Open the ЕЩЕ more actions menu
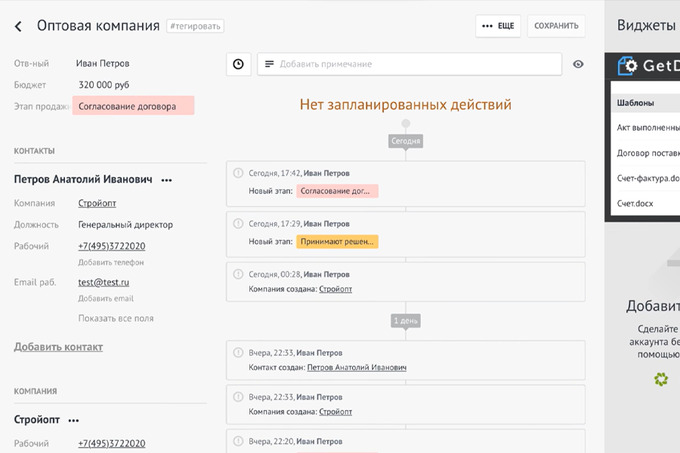Screen dimensions: 680x453 tap(497, 26)
